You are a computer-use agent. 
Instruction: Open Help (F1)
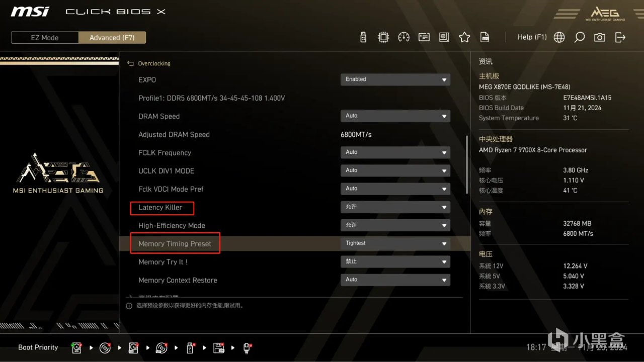click(532, 37)
